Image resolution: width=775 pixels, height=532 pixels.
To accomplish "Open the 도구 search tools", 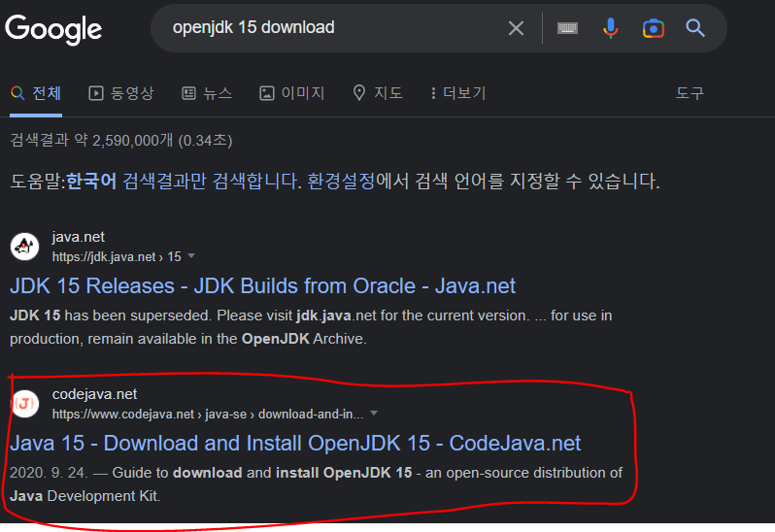I will tap(690, 93).
